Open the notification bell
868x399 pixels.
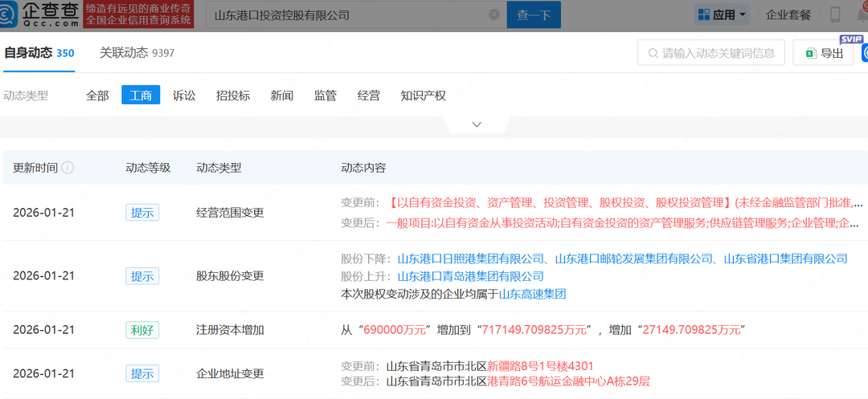[862, 14]
